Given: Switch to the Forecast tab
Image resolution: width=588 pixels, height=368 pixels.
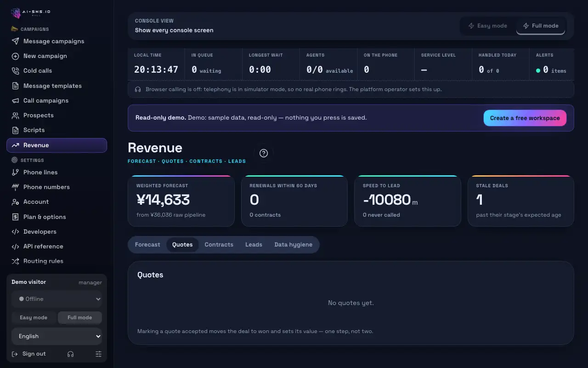Looking at the screenshot, I should click(147, 245).
